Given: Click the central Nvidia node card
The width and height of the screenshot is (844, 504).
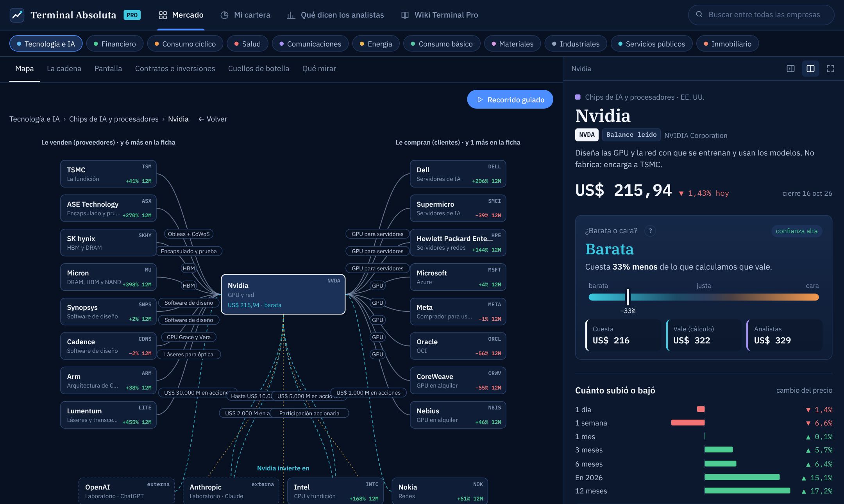Looking at the screenshot, I should click(x=283, y=294).
